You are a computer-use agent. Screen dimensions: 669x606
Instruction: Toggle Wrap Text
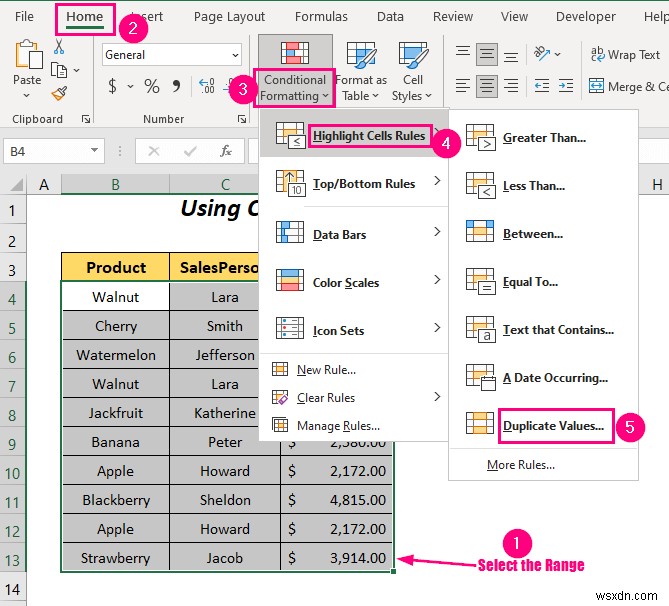[x=625, y=55]
